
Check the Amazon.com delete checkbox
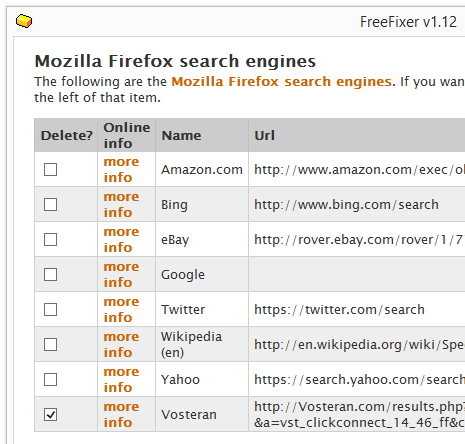tap(50, 169)
